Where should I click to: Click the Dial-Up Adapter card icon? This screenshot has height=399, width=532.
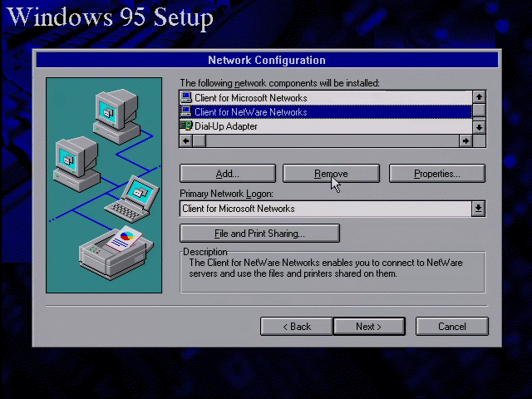pos(186,126)
